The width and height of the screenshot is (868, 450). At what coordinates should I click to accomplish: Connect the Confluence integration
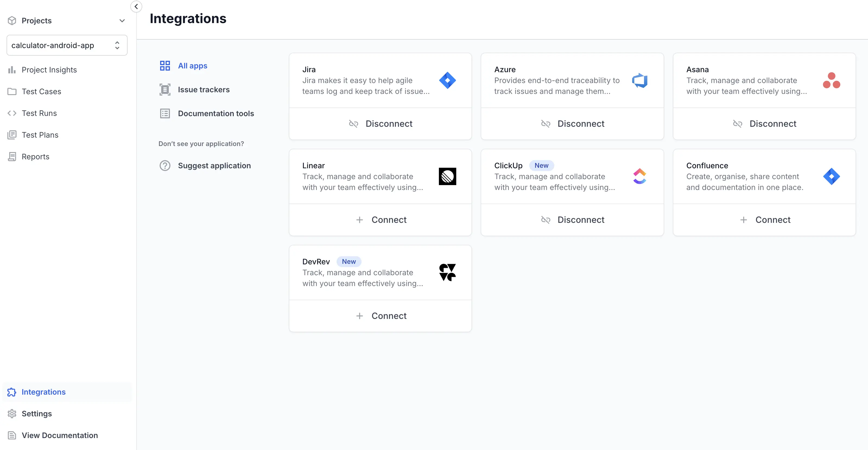[x=764, y=220]
